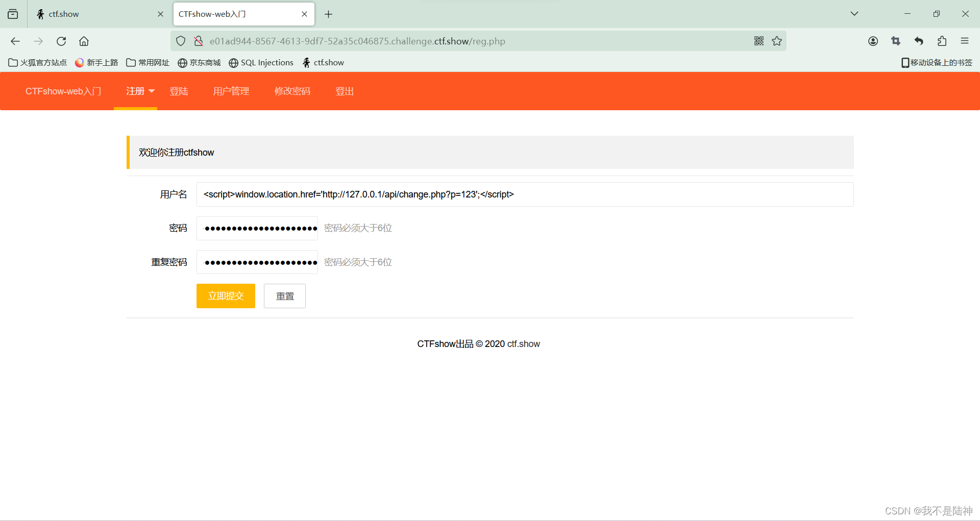Open a new browser tab

(328, 14)
